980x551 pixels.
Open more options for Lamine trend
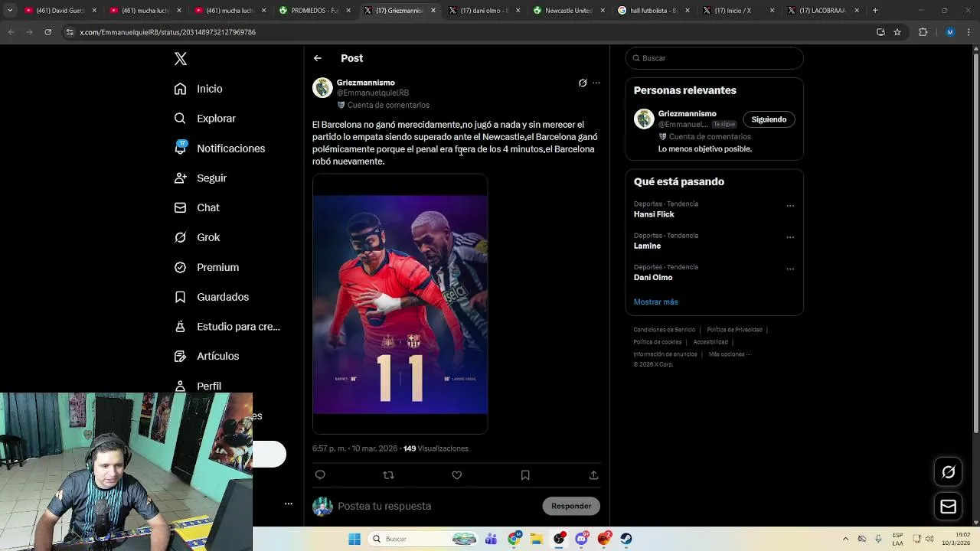pyautogui.click(x=790, y=237)
